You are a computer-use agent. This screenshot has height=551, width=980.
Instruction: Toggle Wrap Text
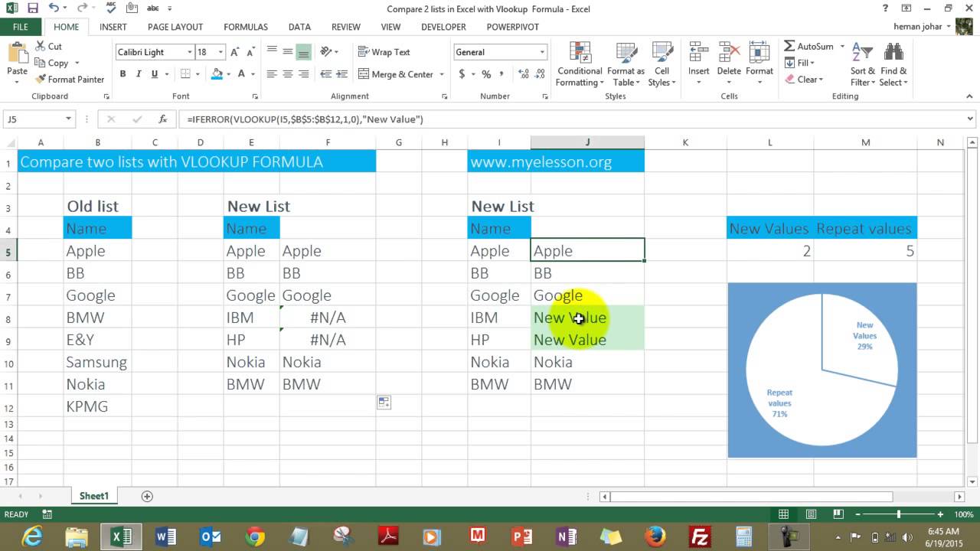(385, 52)
